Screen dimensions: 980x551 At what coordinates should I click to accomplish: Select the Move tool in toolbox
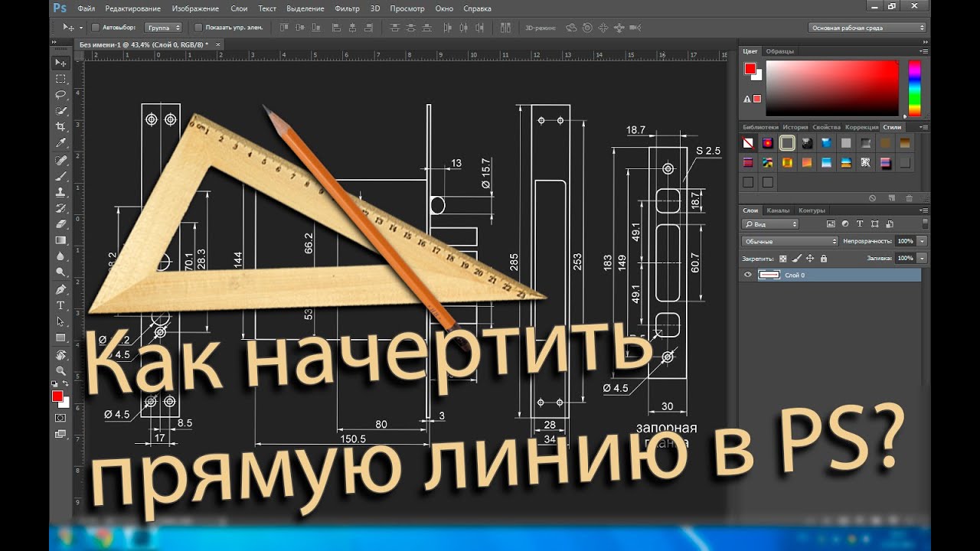point(60,63)
